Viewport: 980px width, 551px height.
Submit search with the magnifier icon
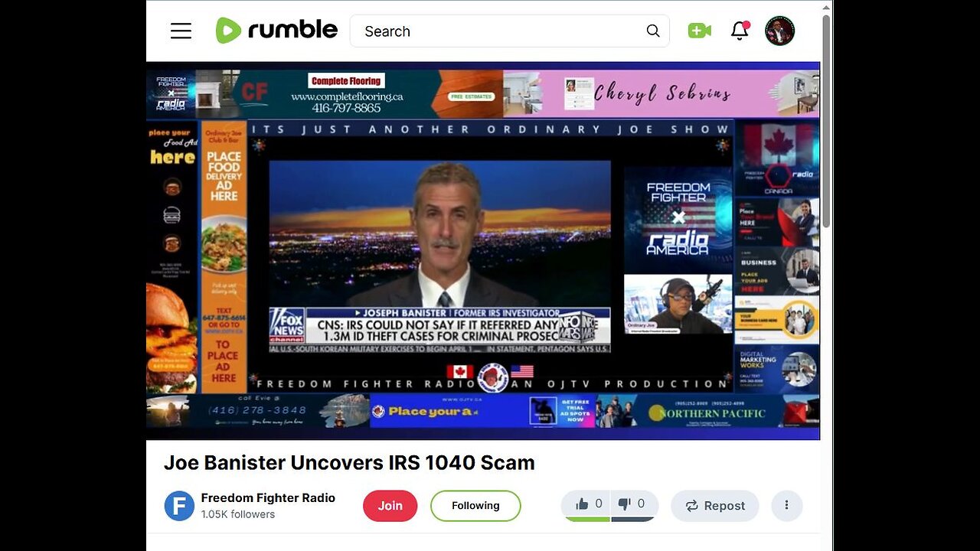[x=653, y=31]
